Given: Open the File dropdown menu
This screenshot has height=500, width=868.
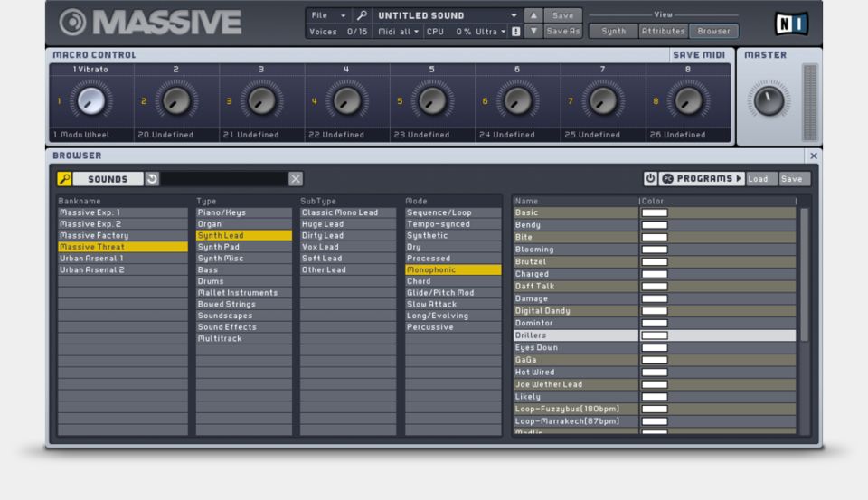Looking at the screenshot, I should pos(328,15).
